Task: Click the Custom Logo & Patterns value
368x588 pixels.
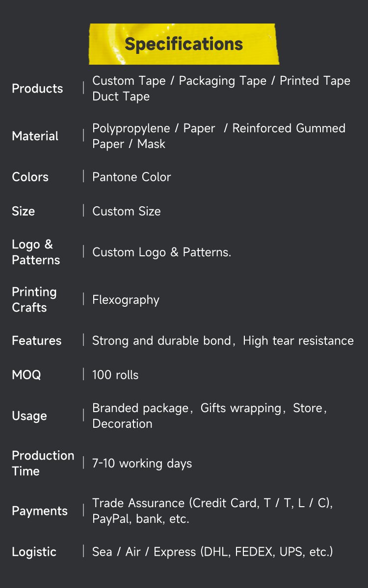Action: (162, 252)
